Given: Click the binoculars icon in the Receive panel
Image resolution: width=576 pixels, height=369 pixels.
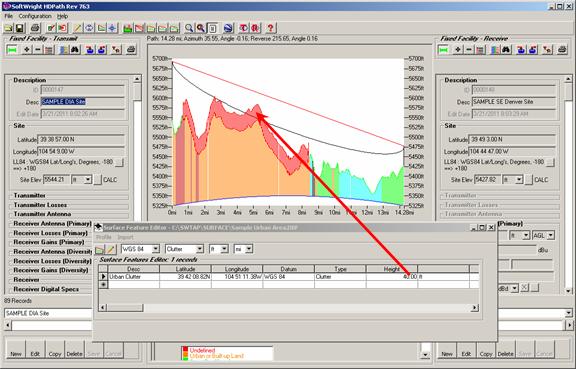Looking at the screenshot, I should (x=506, y=50).
